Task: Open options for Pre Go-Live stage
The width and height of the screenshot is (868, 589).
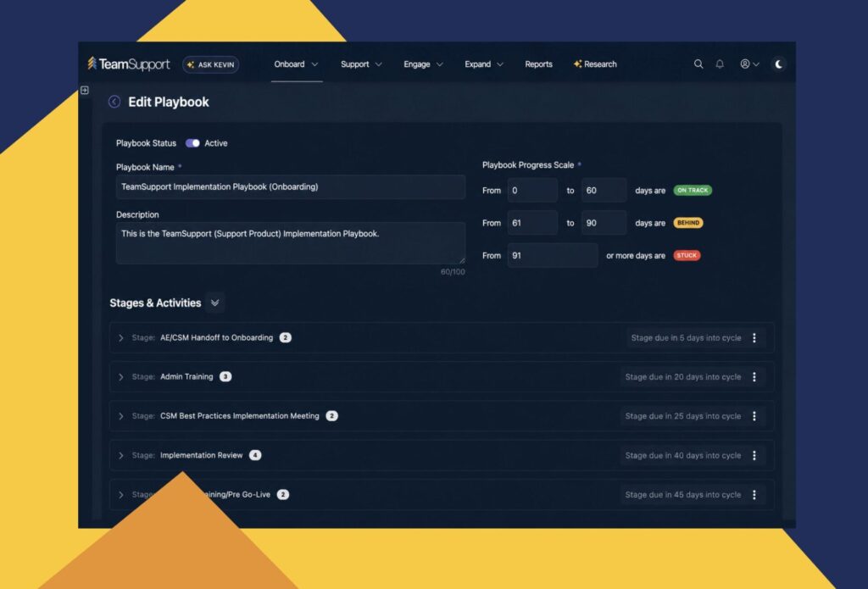Action: coord(754,495)
